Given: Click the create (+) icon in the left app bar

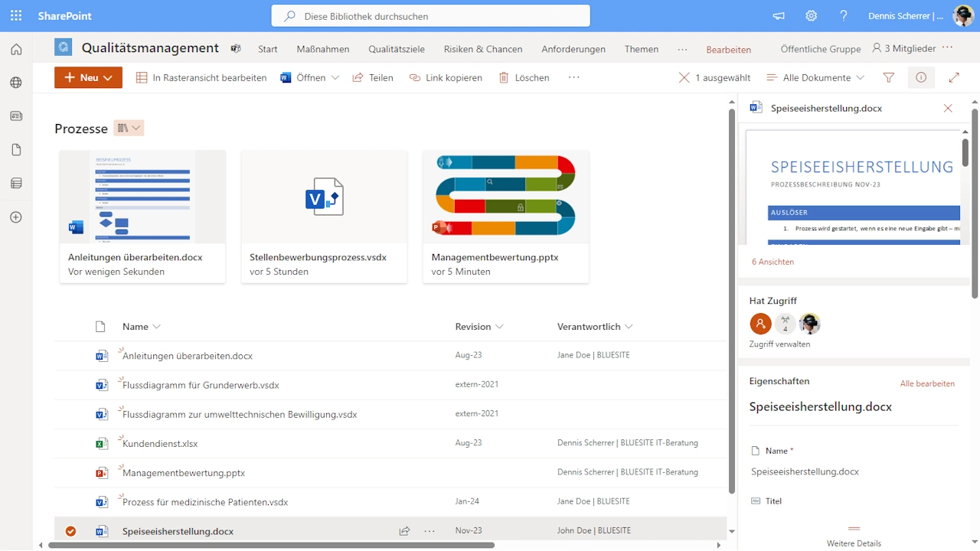Looking at the screenshot, I should 15,217.
